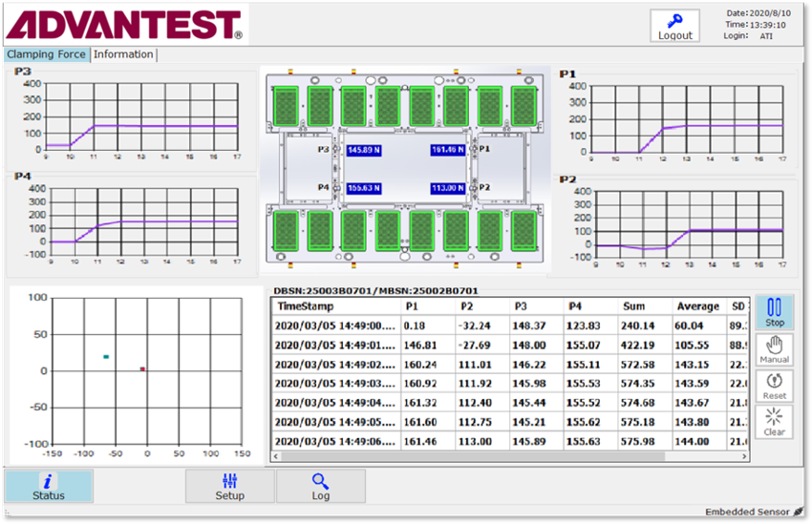Click the Clear icon button

pyautogui.click(x=774, y=421)
